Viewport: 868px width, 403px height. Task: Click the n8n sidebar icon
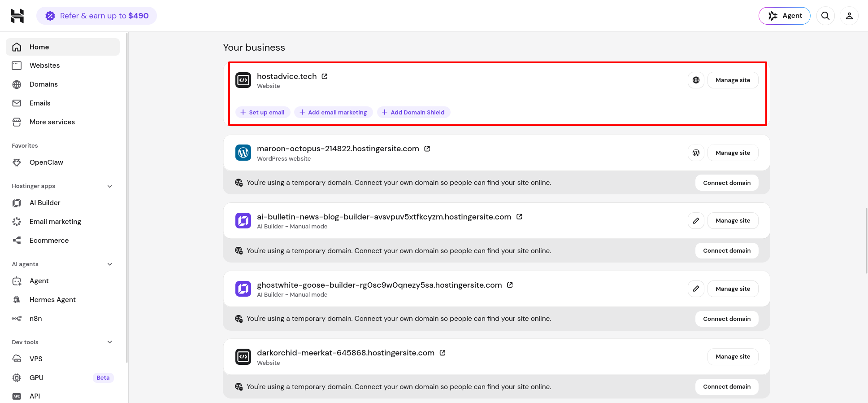(17, 319)
